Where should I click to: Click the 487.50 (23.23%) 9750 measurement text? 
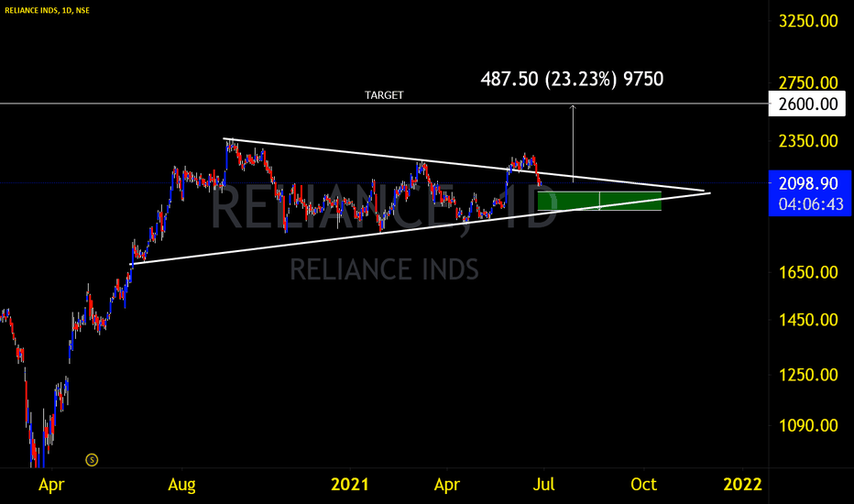pos(572,79)
